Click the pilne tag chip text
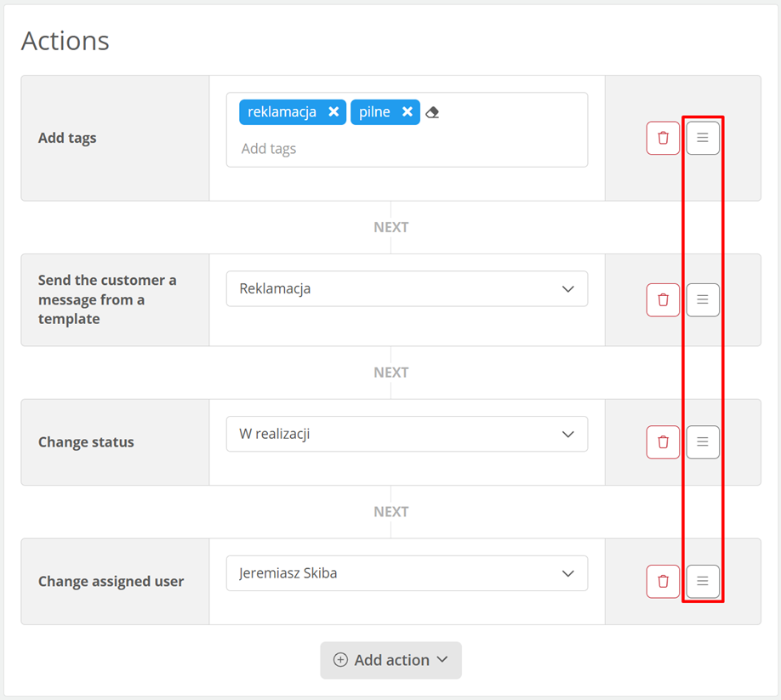Image resolution: width=781 pixels, height=700 pixels. 374,112
